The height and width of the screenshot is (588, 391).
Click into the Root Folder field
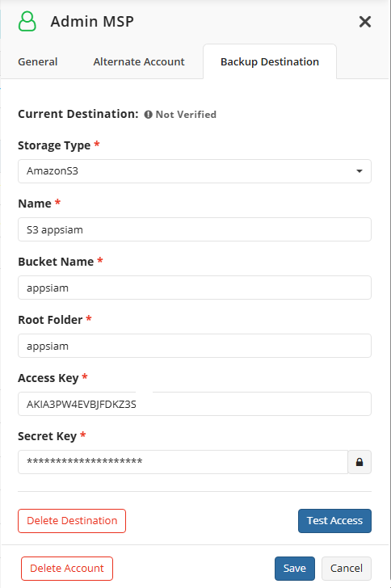195,346
